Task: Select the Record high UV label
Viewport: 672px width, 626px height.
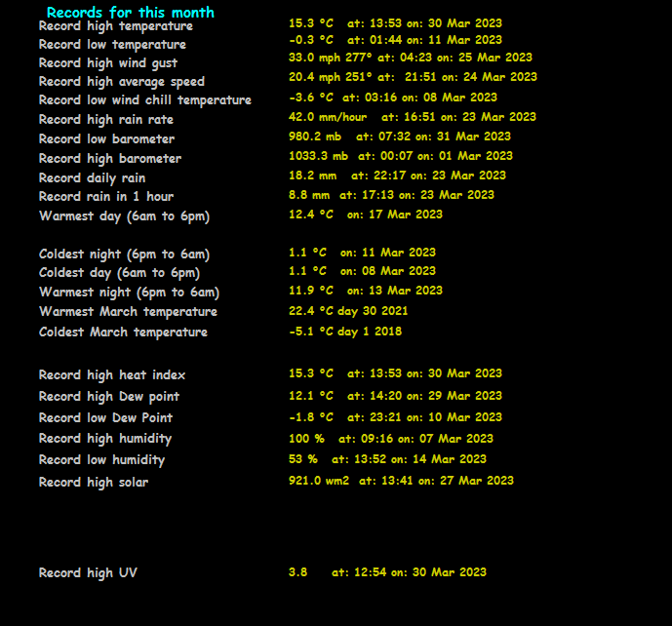Action: [x=88, y=573]
